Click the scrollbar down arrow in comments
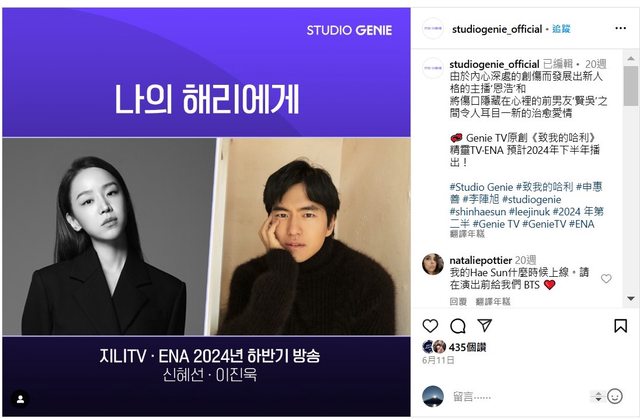 click(x=631, y=299)
